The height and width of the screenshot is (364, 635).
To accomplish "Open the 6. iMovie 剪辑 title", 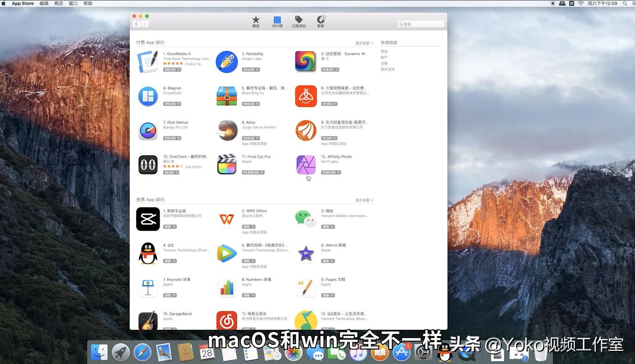I will [333, 245].
